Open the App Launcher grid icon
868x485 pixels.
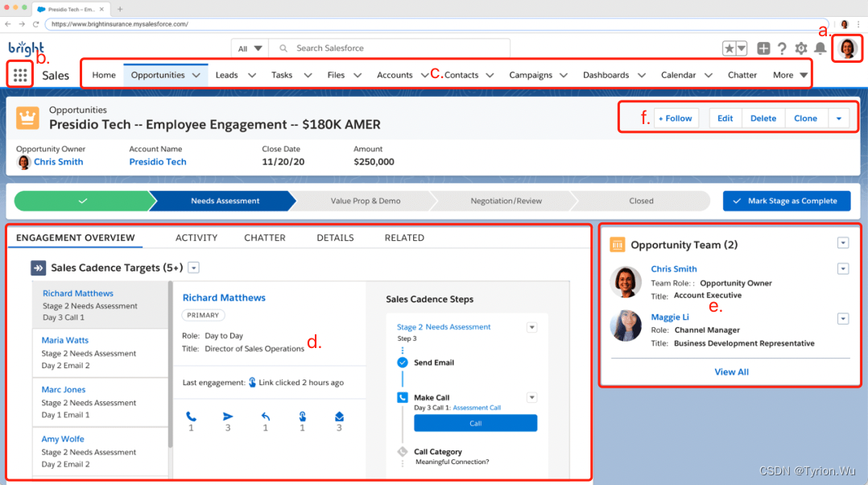[x=20, y=75]
